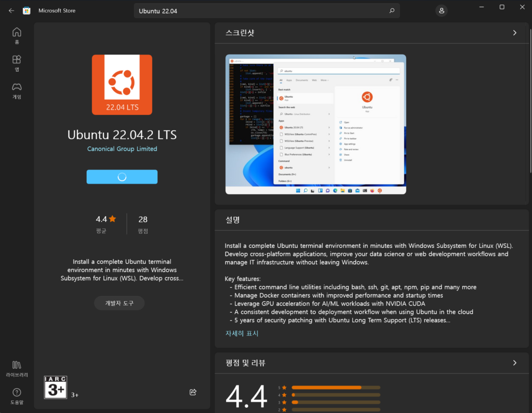Click the IARC 3+ rating badge
The image size is (532, 413).
(55, 387)
